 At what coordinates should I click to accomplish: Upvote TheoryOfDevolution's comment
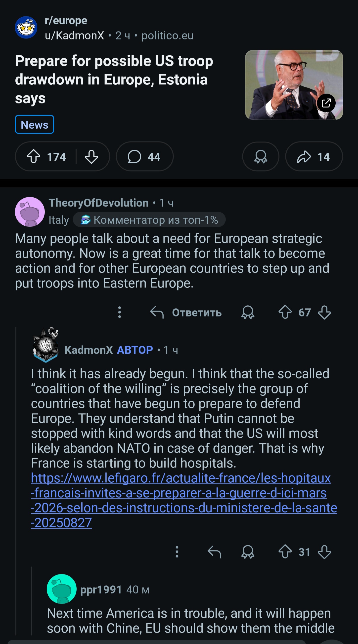click(285, 313)
